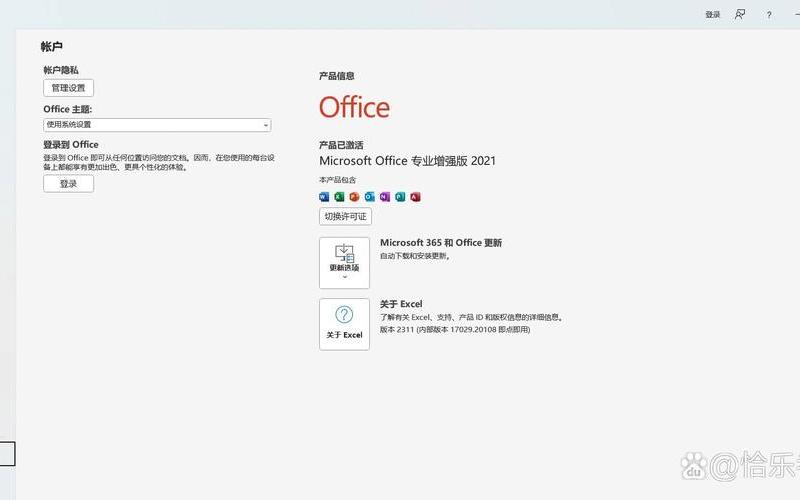This screenshot has height=500, width=800.
Task: Click 切换许可证 button
Action: click(345, 216)
